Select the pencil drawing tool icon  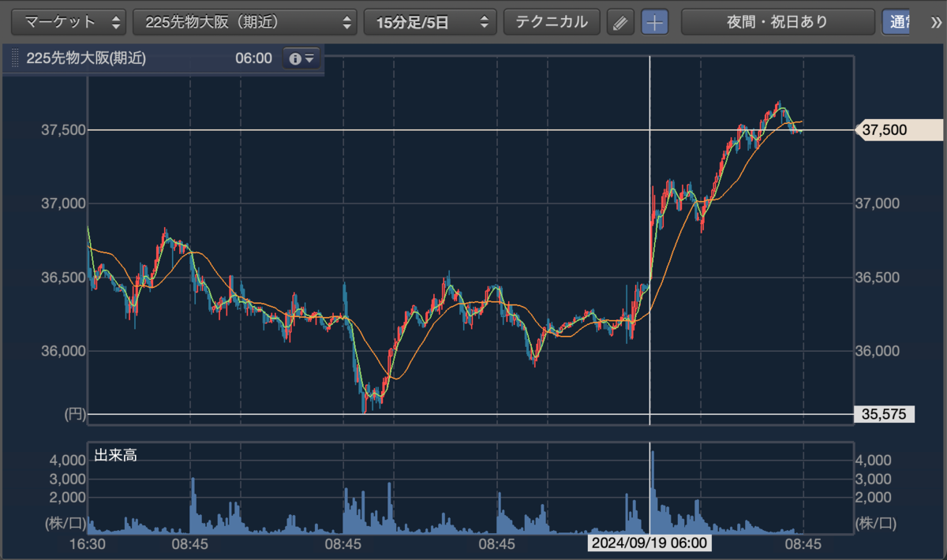click(620, 23)
